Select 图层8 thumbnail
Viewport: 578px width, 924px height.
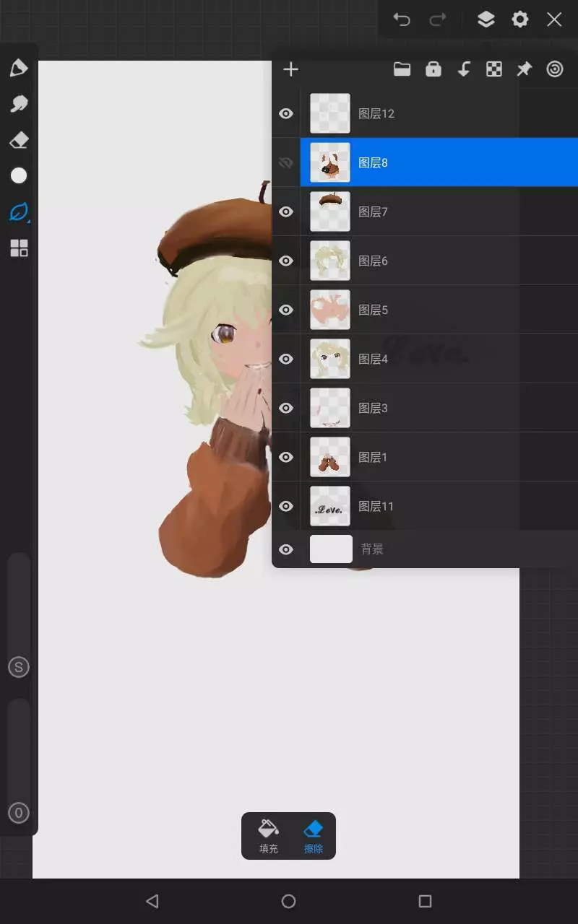[330, 162]
